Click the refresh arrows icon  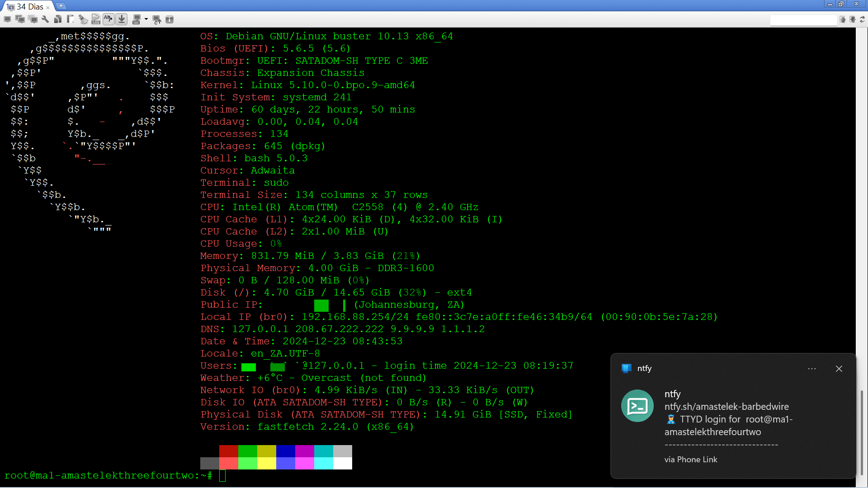tap(863, 20)
